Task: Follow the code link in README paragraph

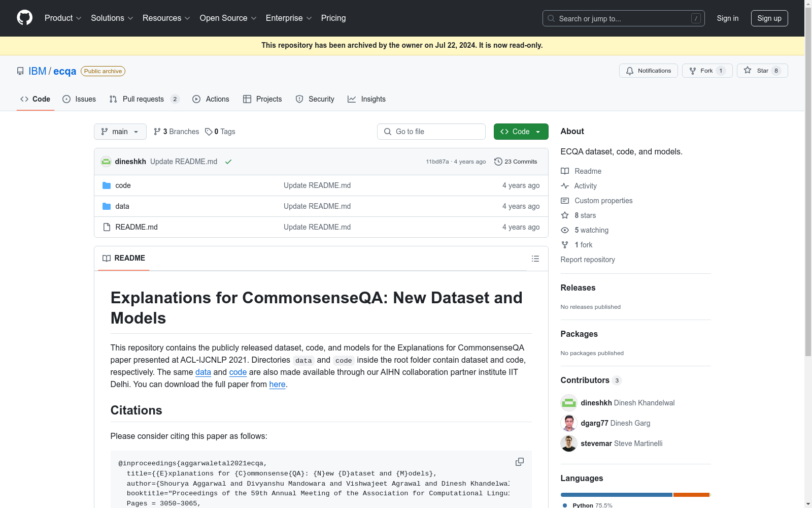Action: click(238, 372)
